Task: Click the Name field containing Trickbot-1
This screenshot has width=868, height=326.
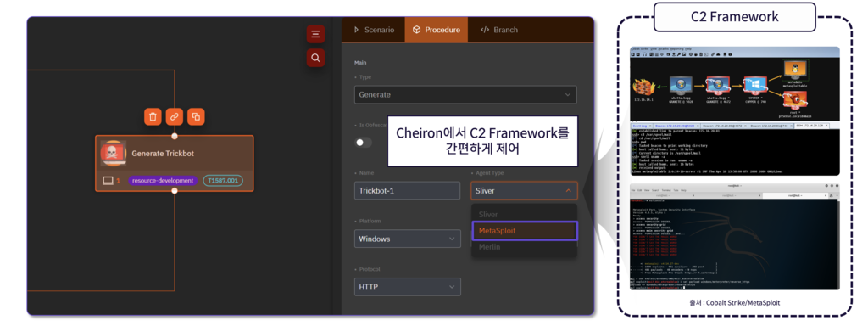Action: pyautogui.click(x=408, y=191)
